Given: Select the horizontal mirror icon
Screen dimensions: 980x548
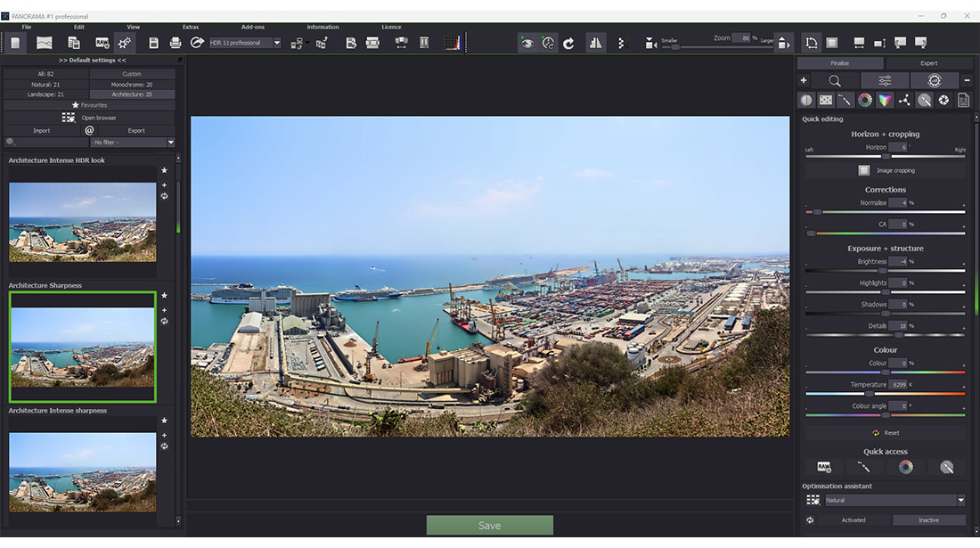Looking at the screenshot, I should pyautogui.click(x=595, y=42).
